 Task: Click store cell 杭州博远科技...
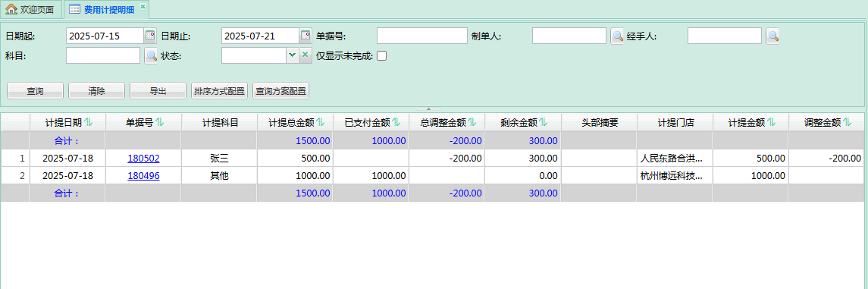click(x=675, y=176)
